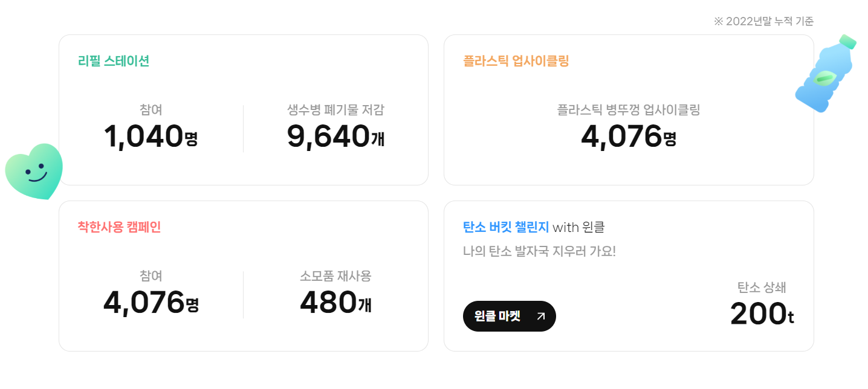Click the arrow icon on 윈클 마켓 button
The height and width of the screenshot is (389, 868).
tap(540, 316)
